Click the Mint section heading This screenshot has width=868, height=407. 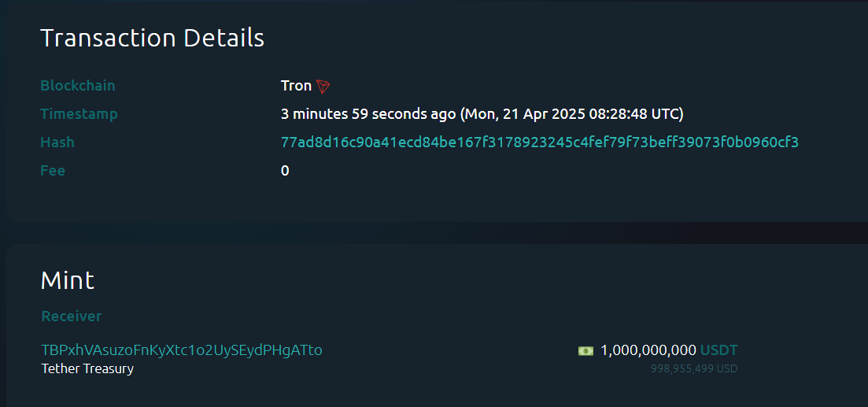68,280
